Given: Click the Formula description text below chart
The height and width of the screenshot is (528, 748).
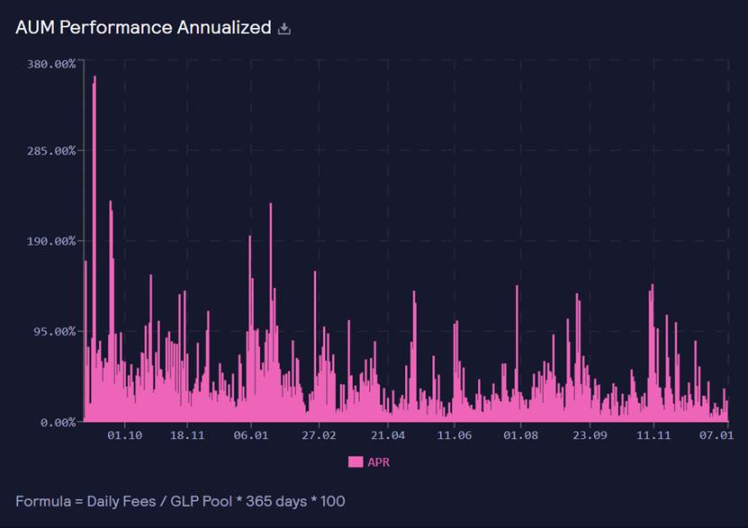Looking at the screenshot, I should click(x=180, y=500).
